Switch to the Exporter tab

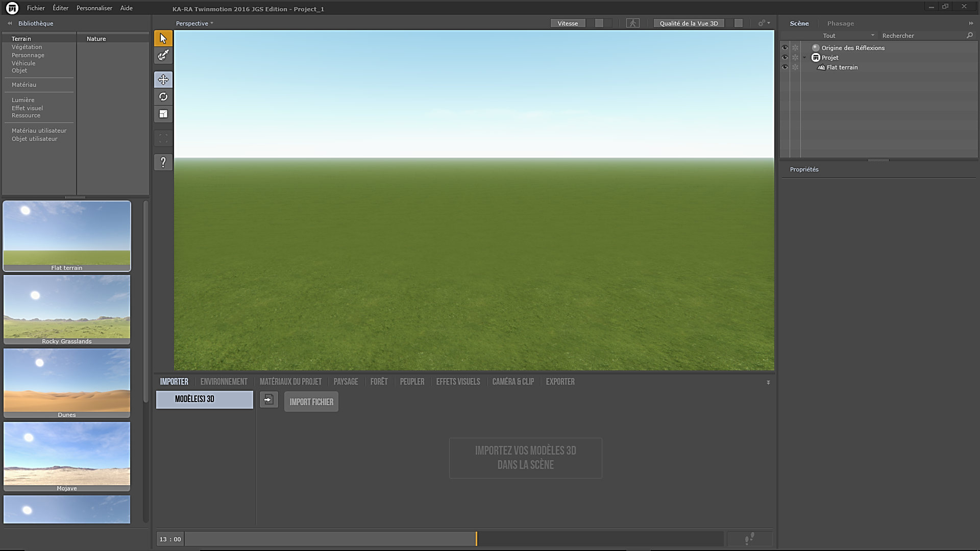pyautogui.click(x=560, y=382)
